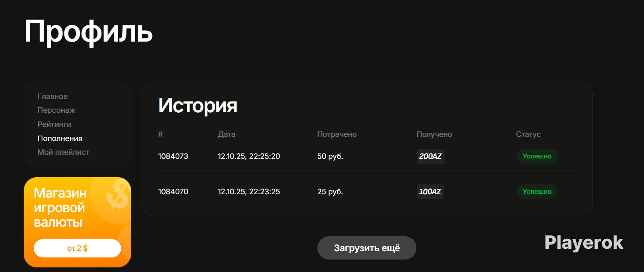The height and width of the screenshot is (272, 644).
Task: Go to the Персонаж section
Action: pyautogui.click(x=56, y=111)
